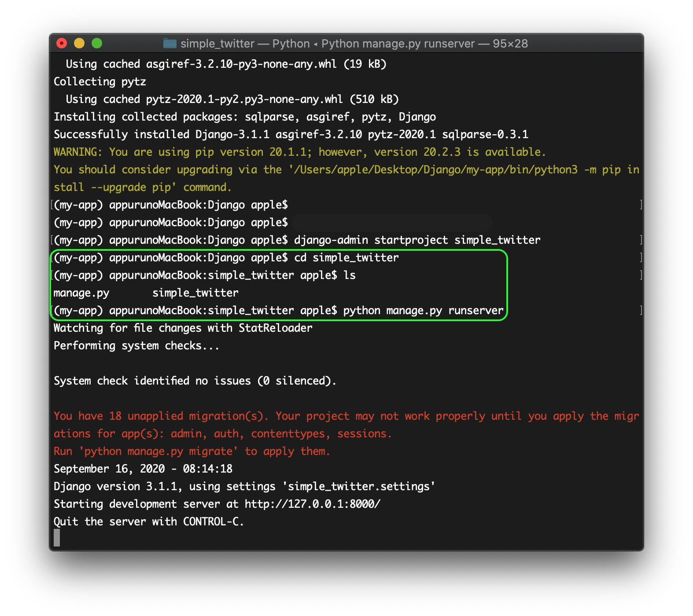Click the yellow 'WARNING: You are using pip' line
This screenshot has width=693, height=616.
[x=299, y=152]
